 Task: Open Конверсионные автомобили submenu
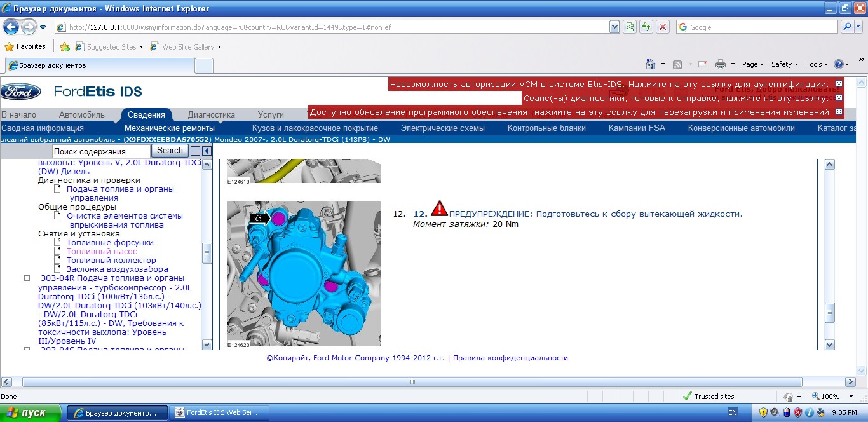(741, 128)
